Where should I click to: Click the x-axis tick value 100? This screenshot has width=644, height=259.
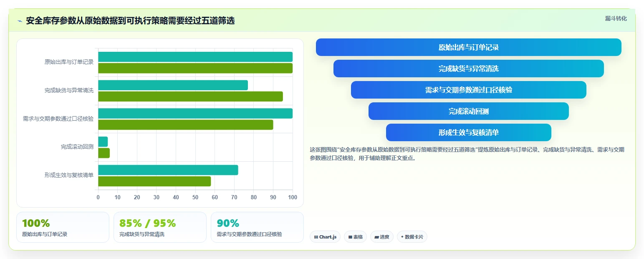(293, 197)
